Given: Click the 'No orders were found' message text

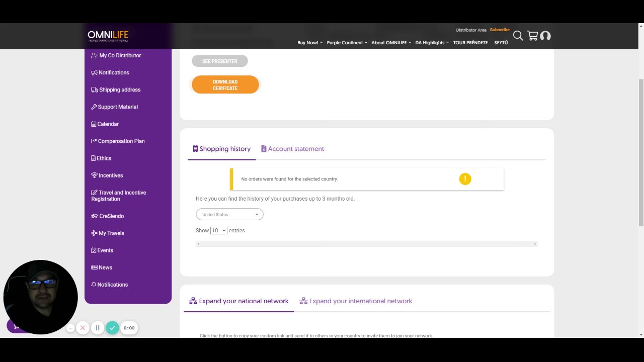Looking at the screenshot, I should (x=289, y=179).
